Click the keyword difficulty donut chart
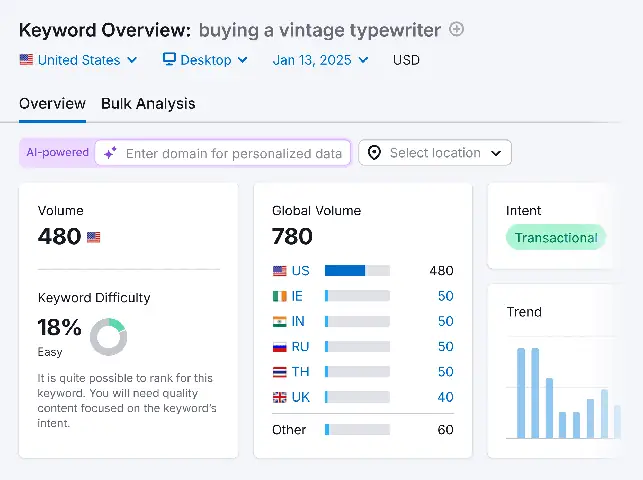The image size is (643, 480). [108, 337]
